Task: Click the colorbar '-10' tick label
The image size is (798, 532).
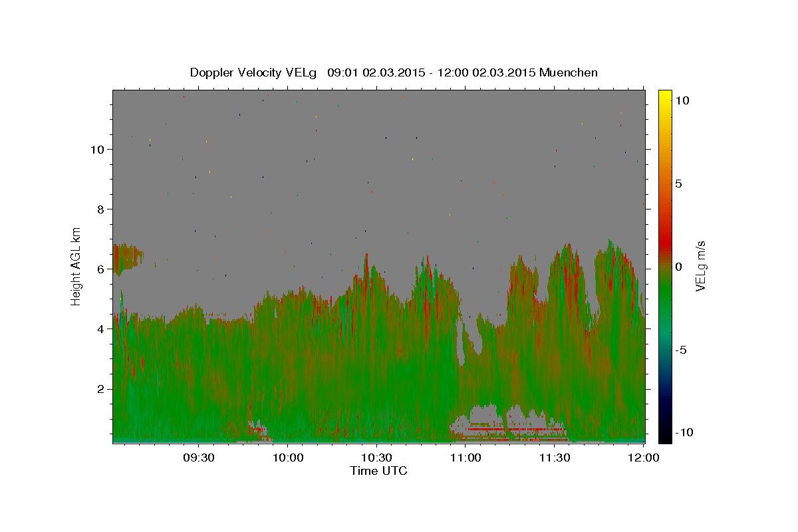Action: (x=684, y=432)
